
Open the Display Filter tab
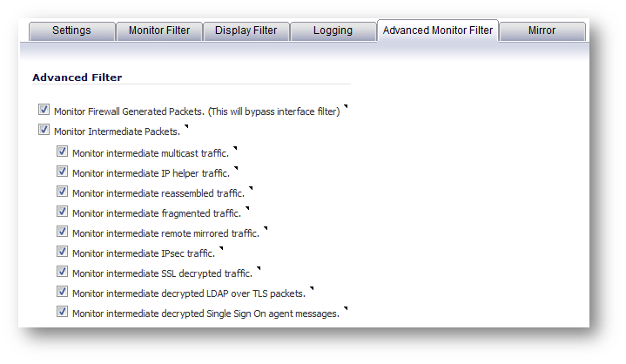pyautogui.click(x=246, y=30)
